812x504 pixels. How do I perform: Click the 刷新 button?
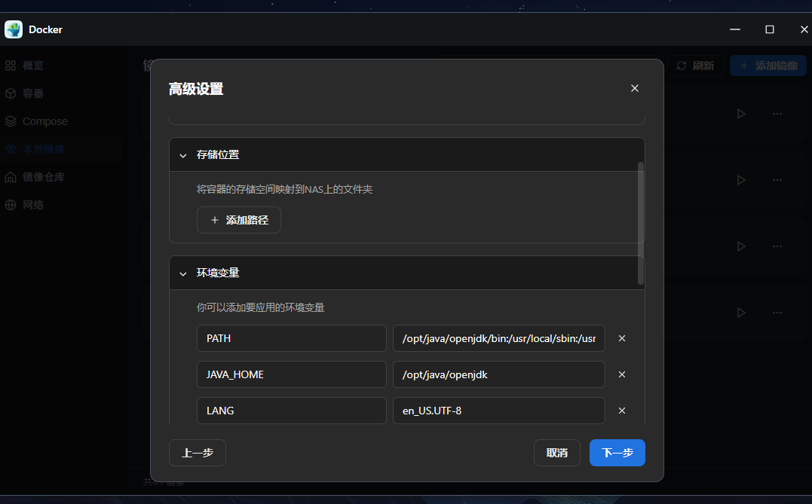(695, 66)
